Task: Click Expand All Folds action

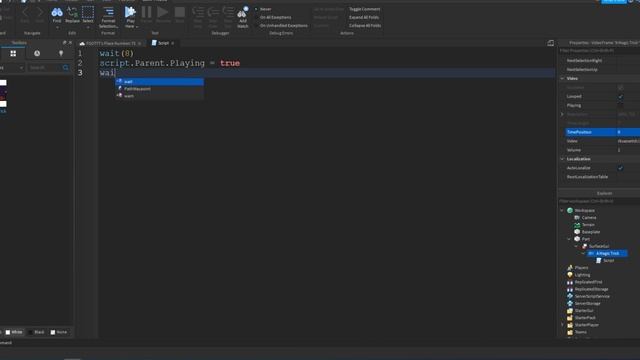Action: 364,17
